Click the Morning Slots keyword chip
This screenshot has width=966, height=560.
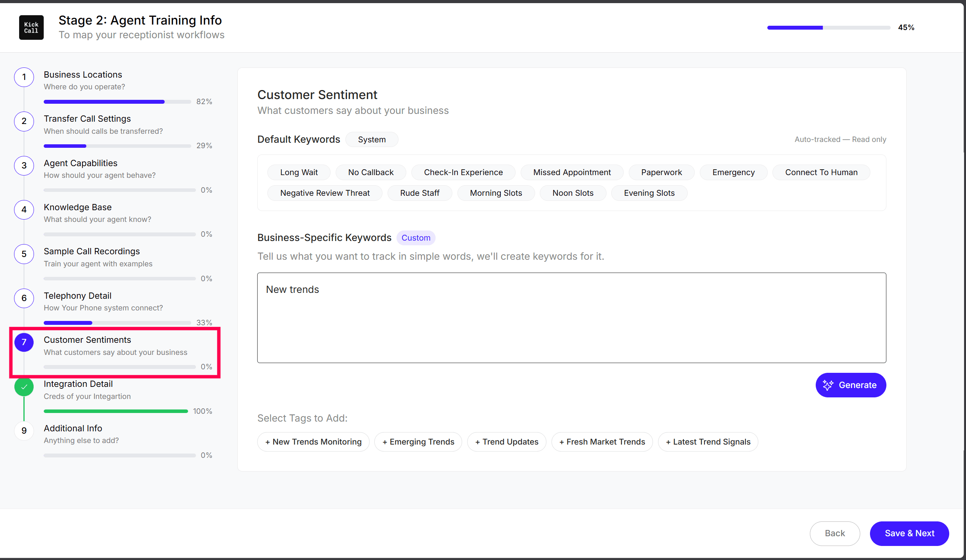click(496, 193)
